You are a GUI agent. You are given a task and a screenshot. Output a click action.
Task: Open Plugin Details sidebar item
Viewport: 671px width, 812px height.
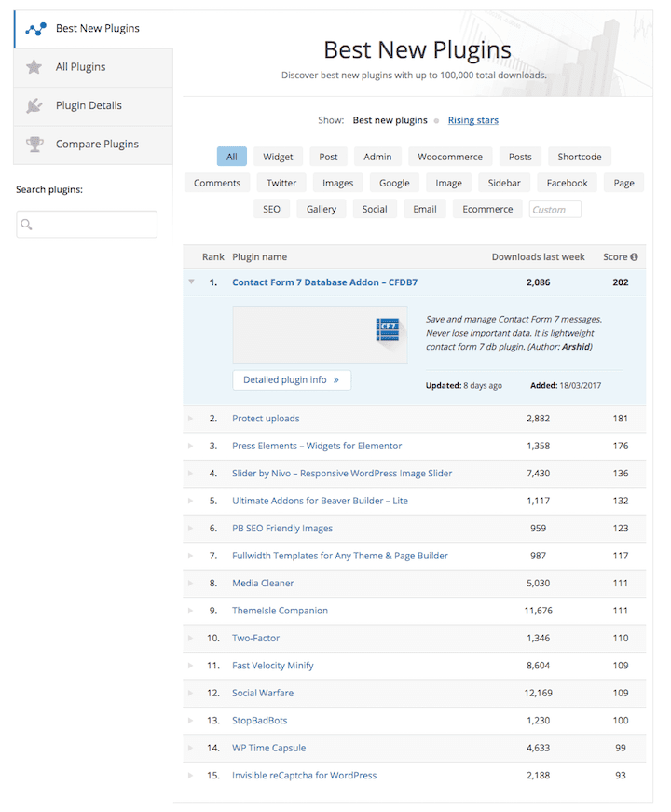coord(93,106)
